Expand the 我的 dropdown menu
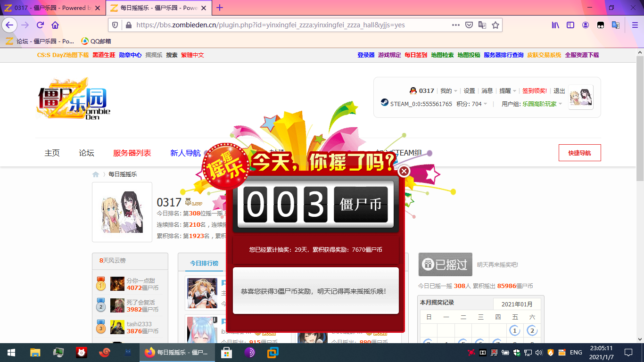Image resolution: width=644 pixels, height=362 pixels. pyautogui.click(x=448, y=91)
